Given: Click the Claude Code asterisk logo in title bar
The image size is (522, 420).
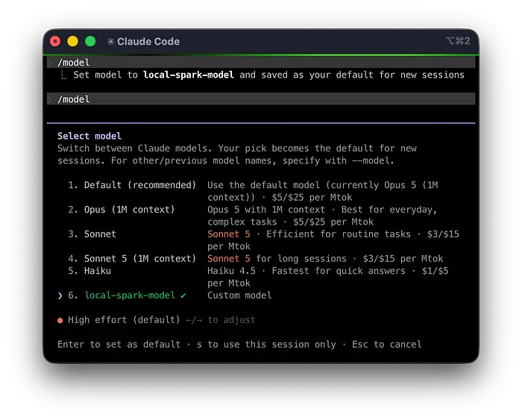Looking at the screenshot, I should (x=110, y=41).
